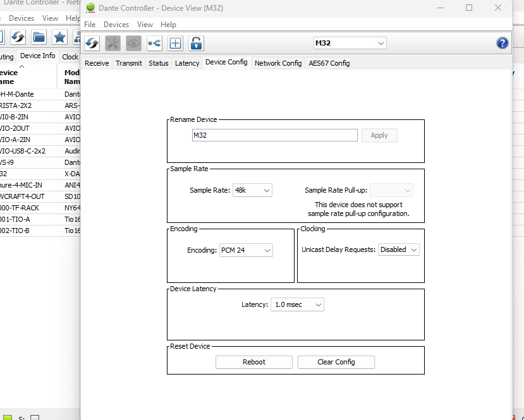
Task: Click the Refresh icon in Device View toolbar
Action: pyautogui.click(x=92, y=44)
